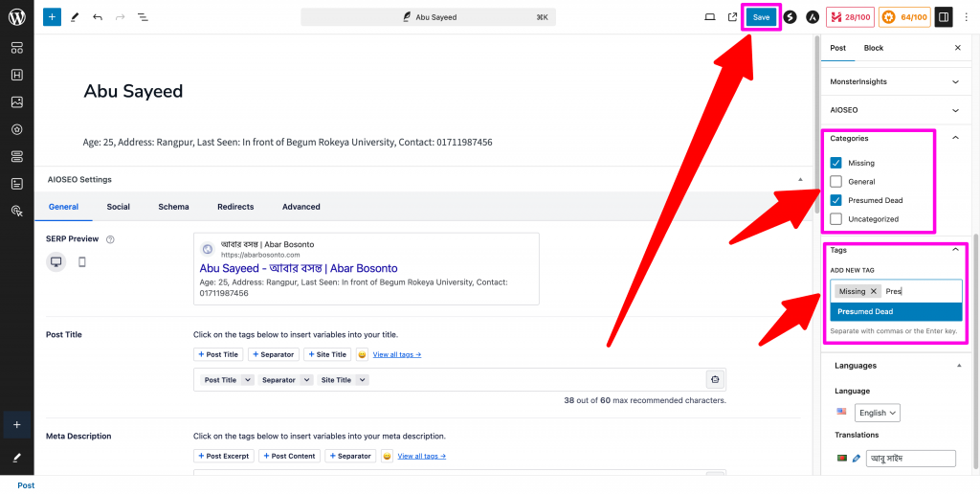Viewport: 980px width, 495px height.
Task: Open post in new tab icon
Action: coord(732,17)
